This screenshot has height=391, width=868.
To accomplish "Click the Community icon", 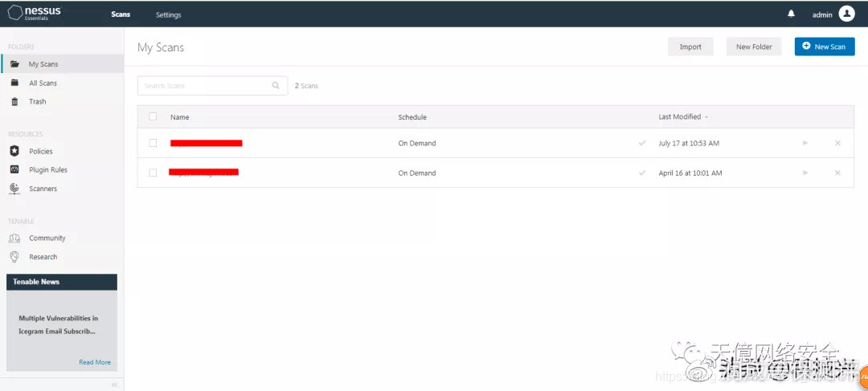I will [x=15, y=238].
